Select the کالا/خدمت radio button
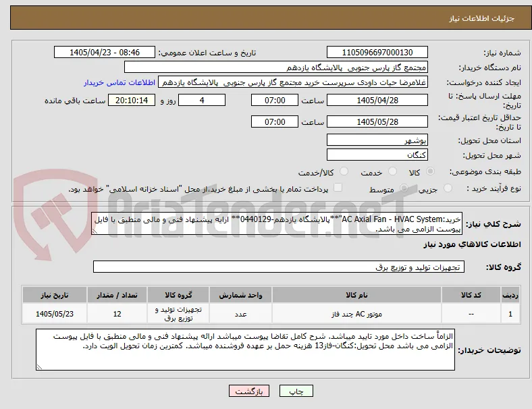The width and height of the screenshot is (532, 409). pyautogui.click(x=344, y=171)
